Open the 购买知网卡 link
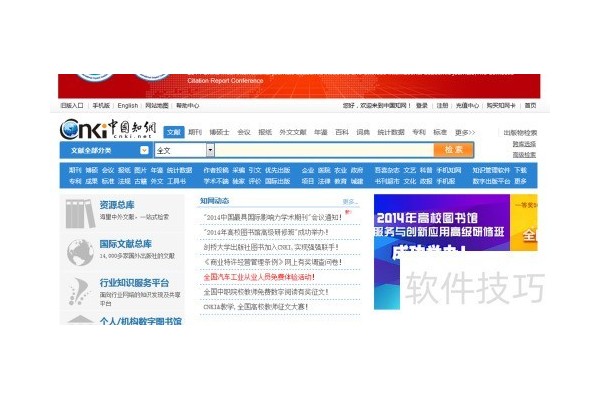600x400 pixels. point(501,105)
